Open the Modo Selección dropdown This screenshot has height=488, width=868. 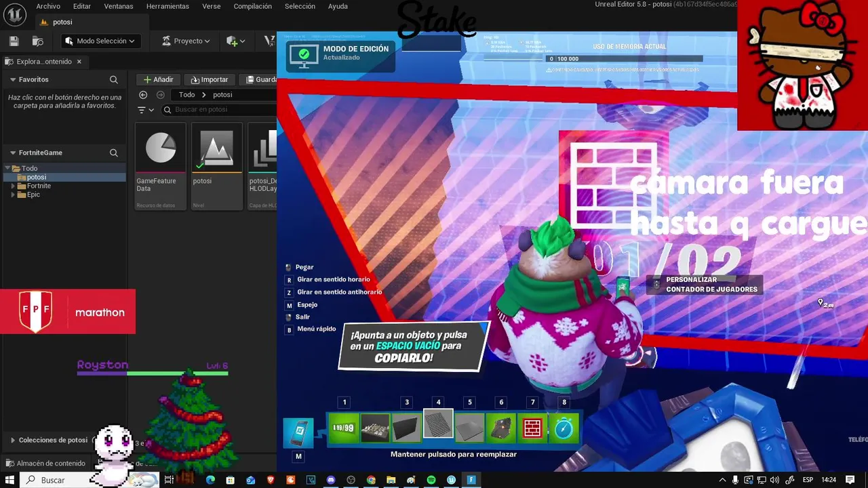[x=101, y=41]
